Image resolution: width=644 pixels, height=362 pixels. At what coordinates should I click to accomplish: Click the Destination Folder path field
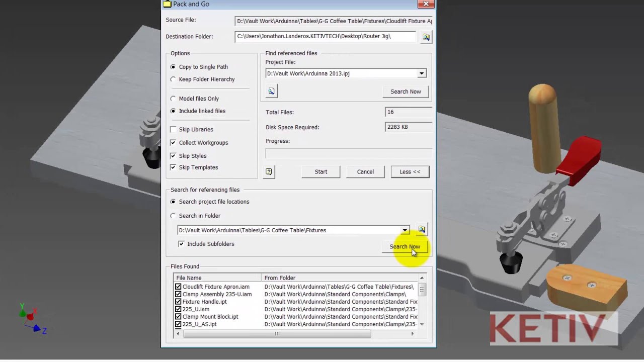point(326,36)
